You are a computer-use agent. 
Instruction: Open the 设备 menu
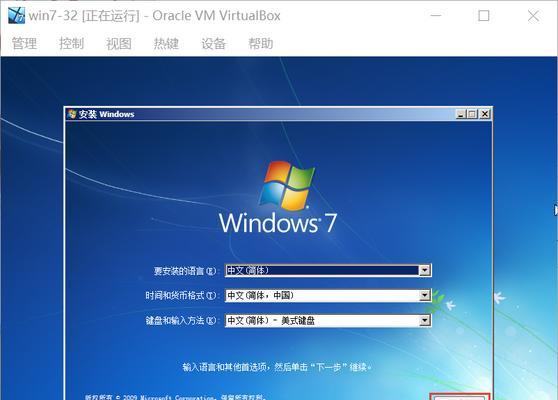coord(214,43)
